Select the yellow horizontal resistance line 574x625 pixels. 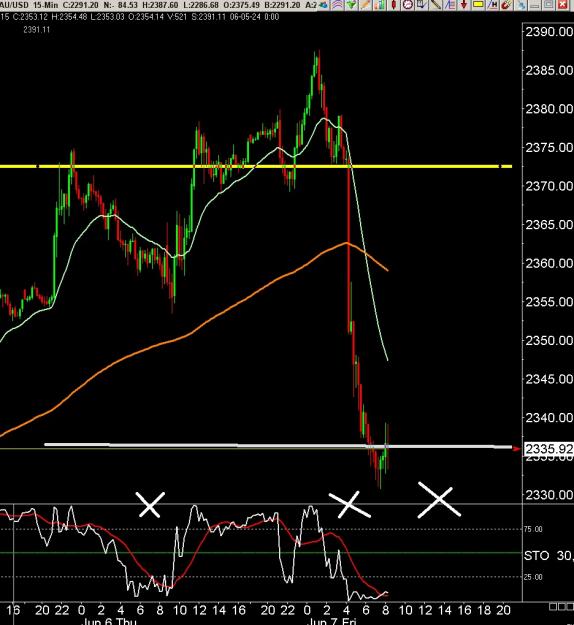click(255, 166)
